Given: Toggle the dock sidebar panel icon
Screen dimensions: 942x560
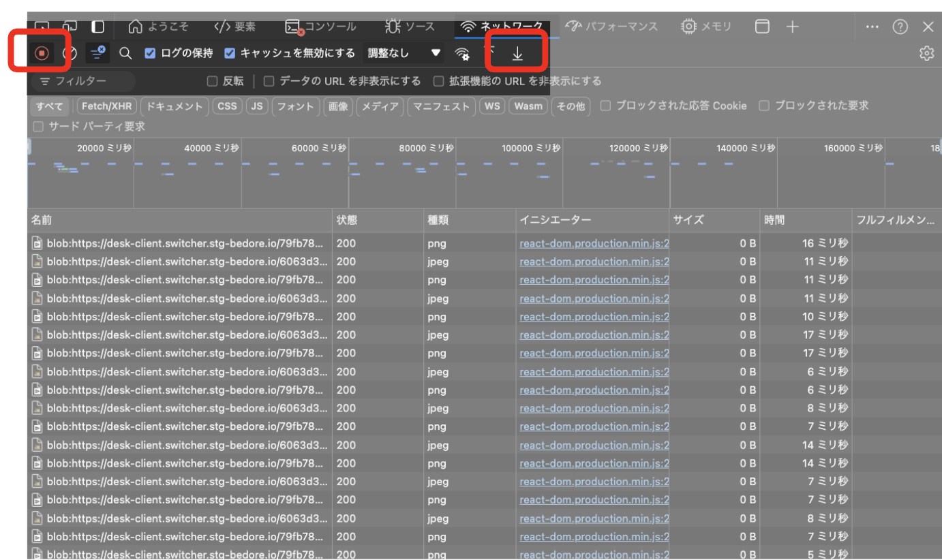Looking at the screenshot, I should click(x=98, y=27).
